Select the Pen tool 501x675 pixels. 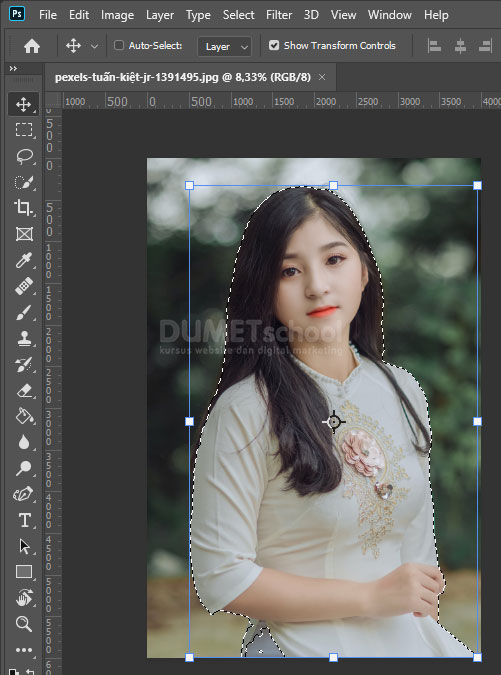pos(23,494)
